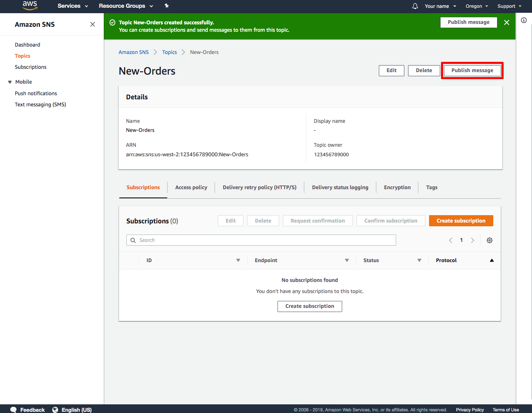Click the topic ARN value text
Viewport: 532px width, 413px height.
pyautogui.click(x=187, y=155)
